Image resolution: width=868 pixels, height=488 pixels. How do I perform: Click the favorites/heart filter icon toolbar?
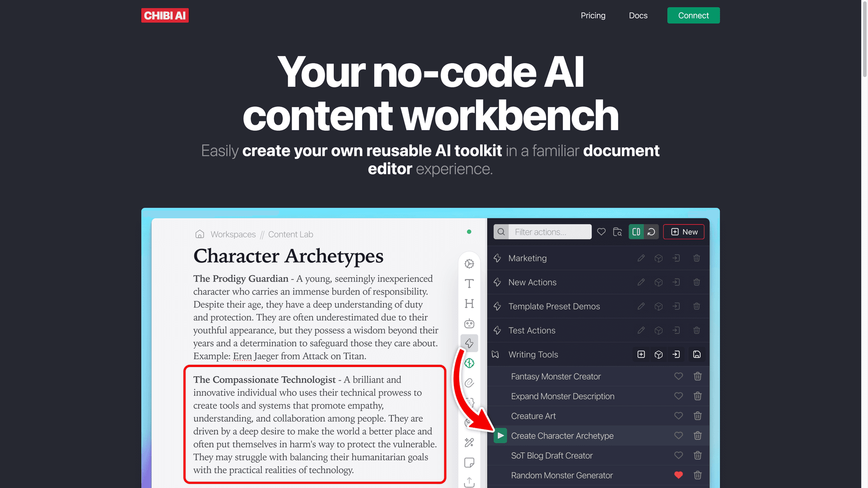pos(600,232)
